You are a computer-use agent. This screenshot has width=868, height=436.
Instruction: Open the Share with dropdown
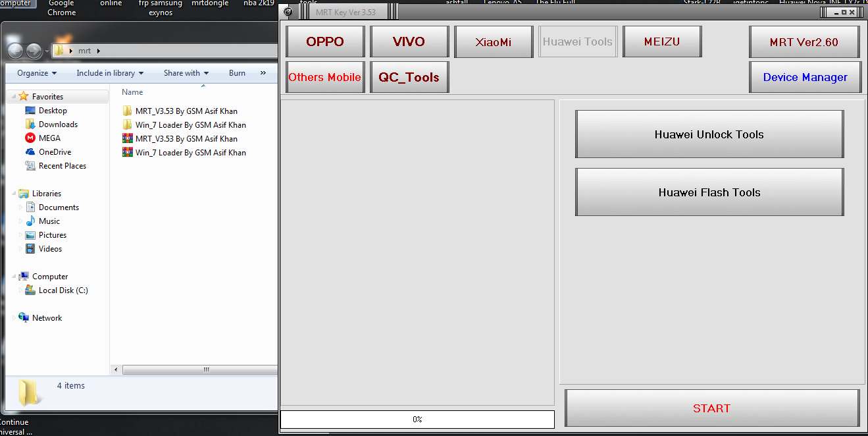pos(186,73)
